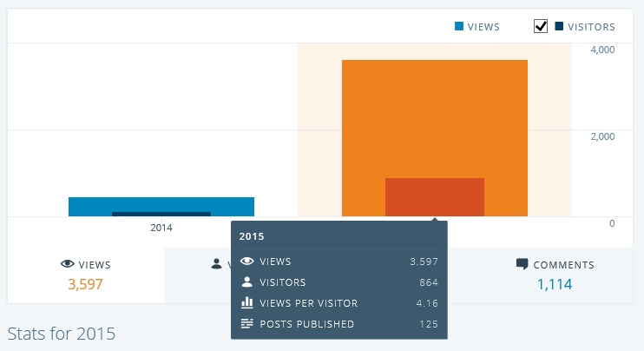Click the Visitors person icon in tooltip
Image resolution: width=644 pixels, height=351 pixels.
[x=246, y=282]
